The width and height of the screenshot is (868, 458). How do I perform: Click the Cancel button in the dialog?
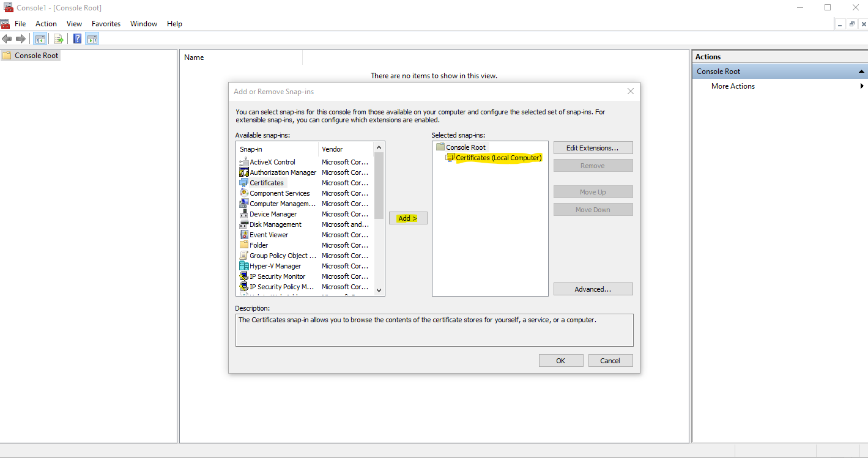click(x=610, y=360)
